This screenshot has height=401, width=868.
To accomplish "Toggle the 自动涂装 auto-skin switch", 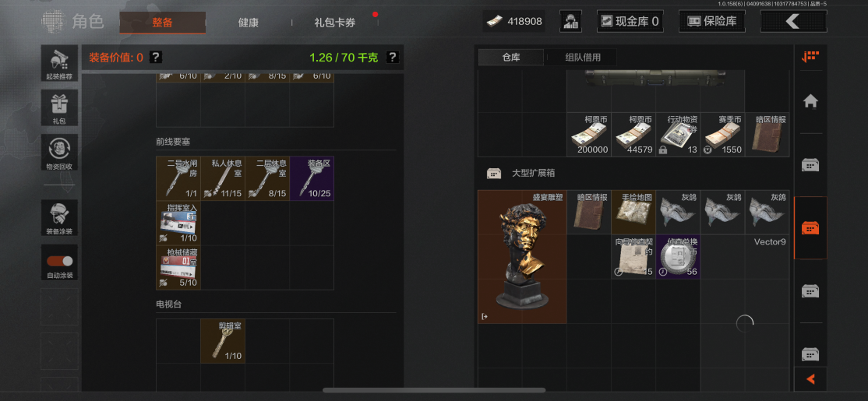I will pos(59,262).
